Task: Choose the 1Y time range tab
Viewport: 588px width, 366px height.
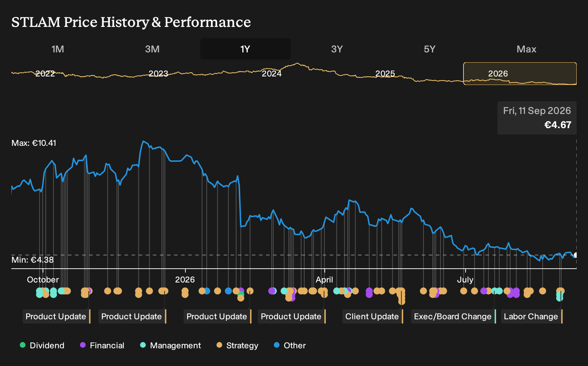Action: pos(245,49)
